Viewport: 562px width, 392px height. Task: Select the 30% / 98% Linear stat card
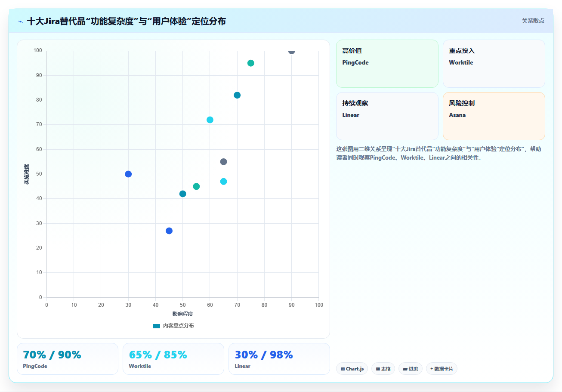point(279,359)
